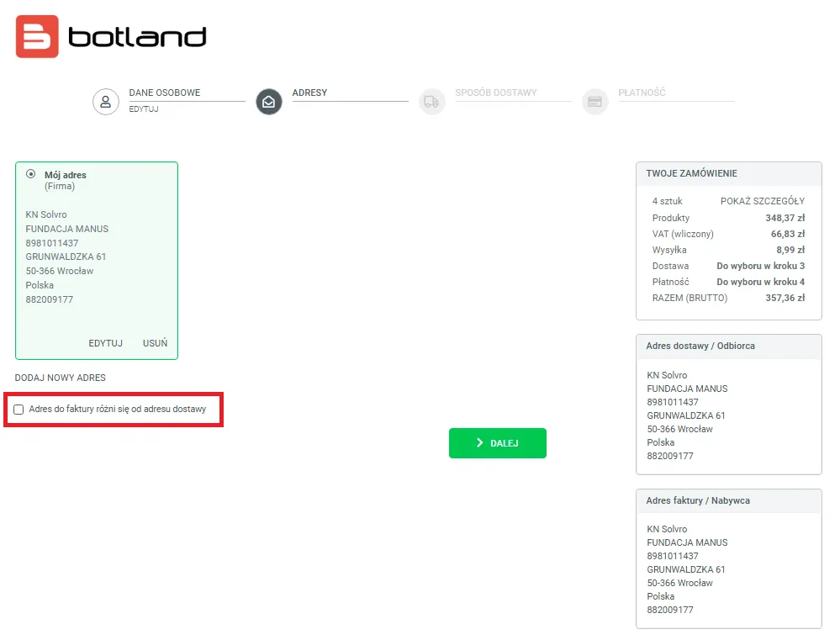840x640 pixels.
Task: Go to 'Płatność' step
Action: [642, 93]
